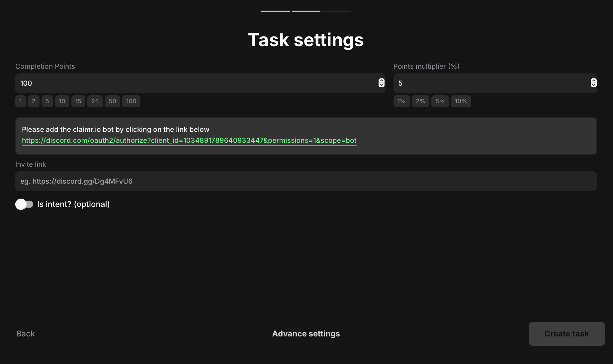Choose the 50 completion points preset
Image resolution: width=613 pixels, height=364 pixels.
pos(113,101)
